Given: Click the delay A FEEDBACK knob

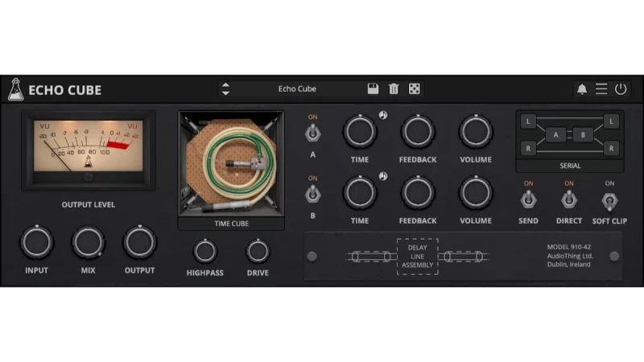Looking at the screenshot, I should pyautogui.click(x=418, y=132).
